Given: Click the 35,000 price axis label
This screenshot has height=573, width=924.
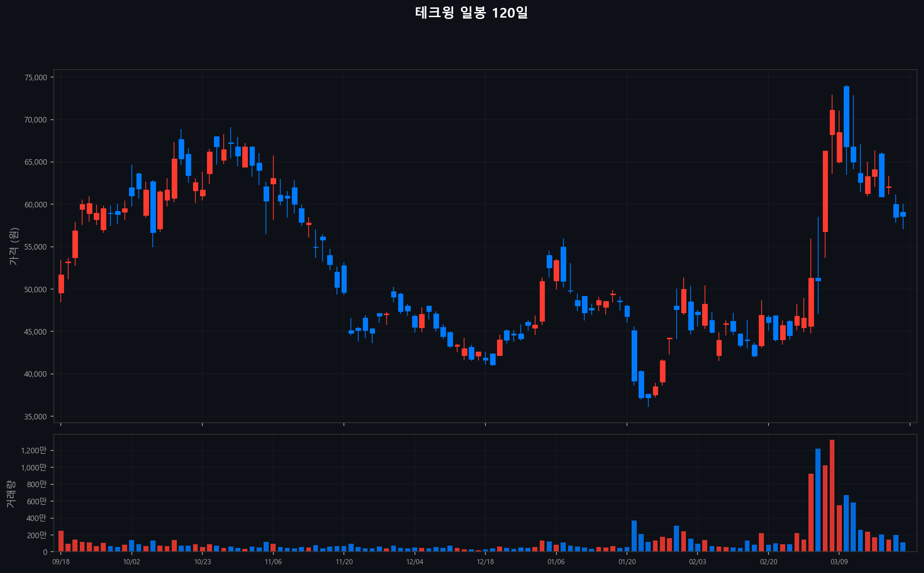Looking at the screenshot, I should coord(36,417).
